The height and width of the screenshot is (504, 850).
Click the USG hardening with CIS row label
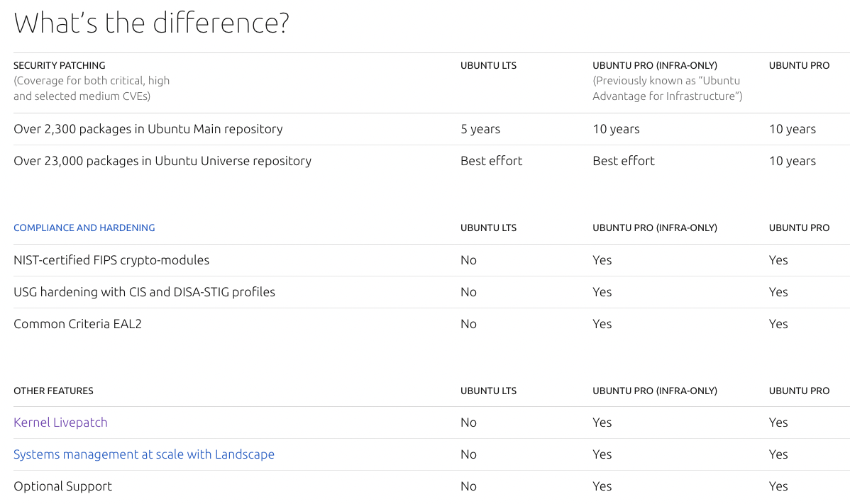coord(144,292)
